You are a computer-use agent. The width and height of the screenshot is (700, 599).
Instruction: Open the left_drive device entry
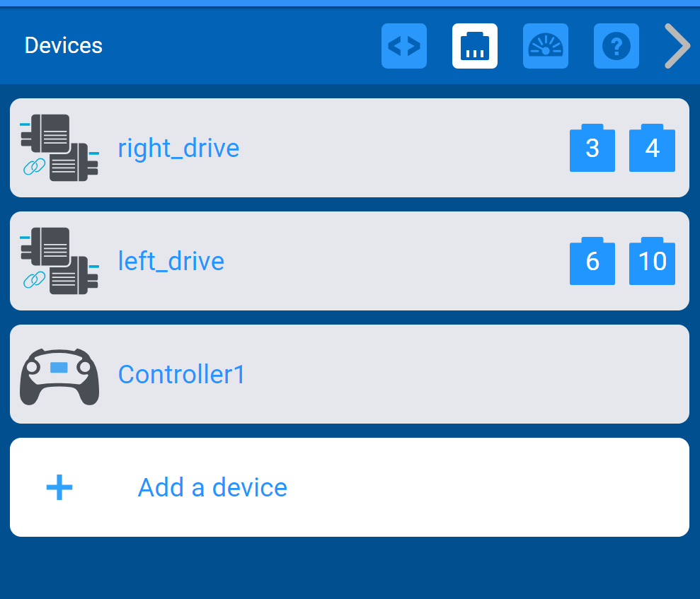click(350, 261)
